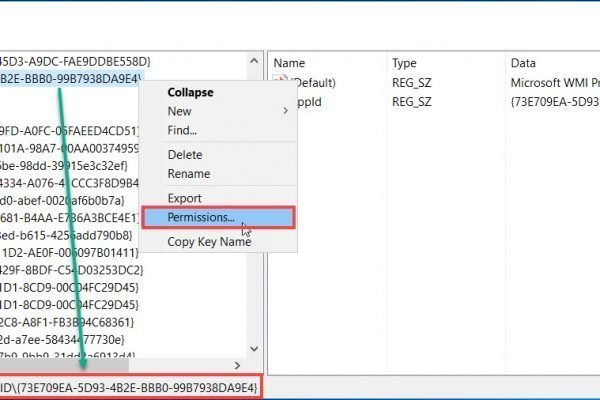Click the Data column header

point(524,62)
